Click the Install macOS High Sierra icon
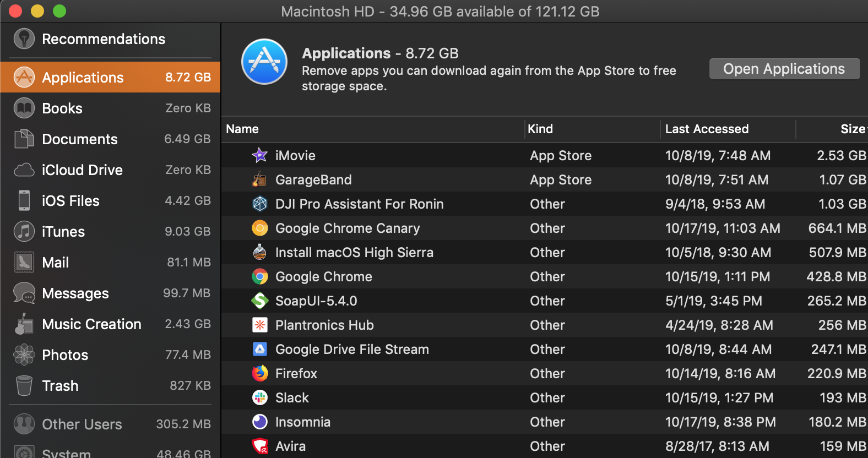Image resolution: width=868 pixels, height=458 pixels. point(259,252)
